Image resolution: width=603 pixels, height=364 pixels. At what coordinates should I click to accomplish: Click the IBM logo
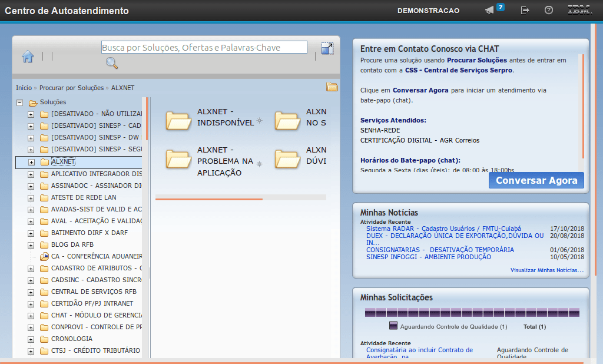click(x=580, y=11)
